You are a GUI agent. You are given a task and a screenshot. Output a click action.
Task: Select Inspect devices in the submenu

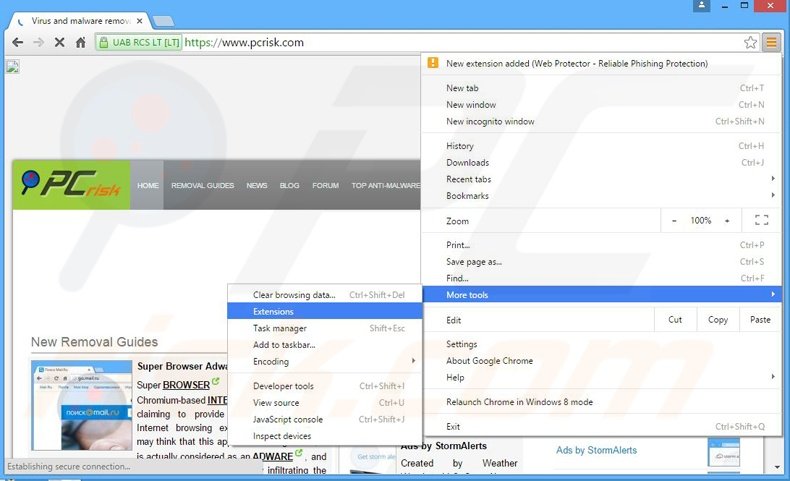click(325, 436)
